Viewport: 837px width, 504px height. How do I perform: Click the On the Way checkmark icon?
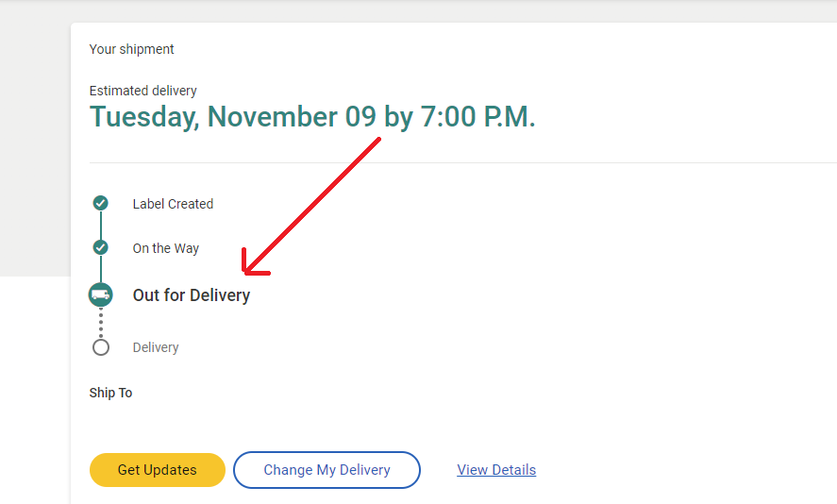point(100,247)
